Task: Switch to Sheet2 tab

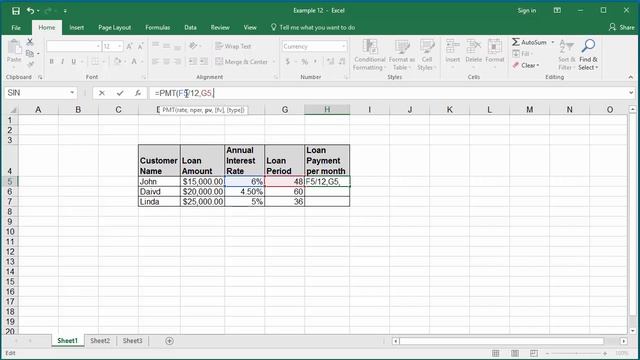Action: tap(100, 341)
